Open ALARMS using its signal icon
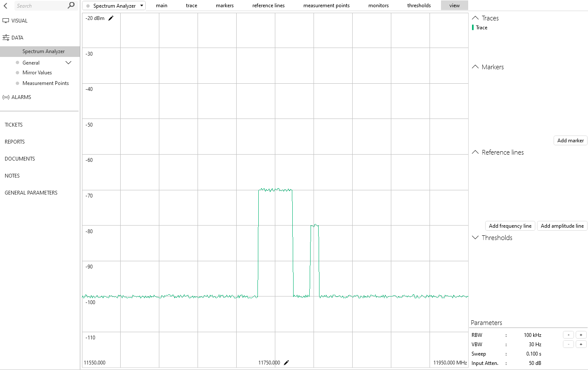 tap(6, 97)
